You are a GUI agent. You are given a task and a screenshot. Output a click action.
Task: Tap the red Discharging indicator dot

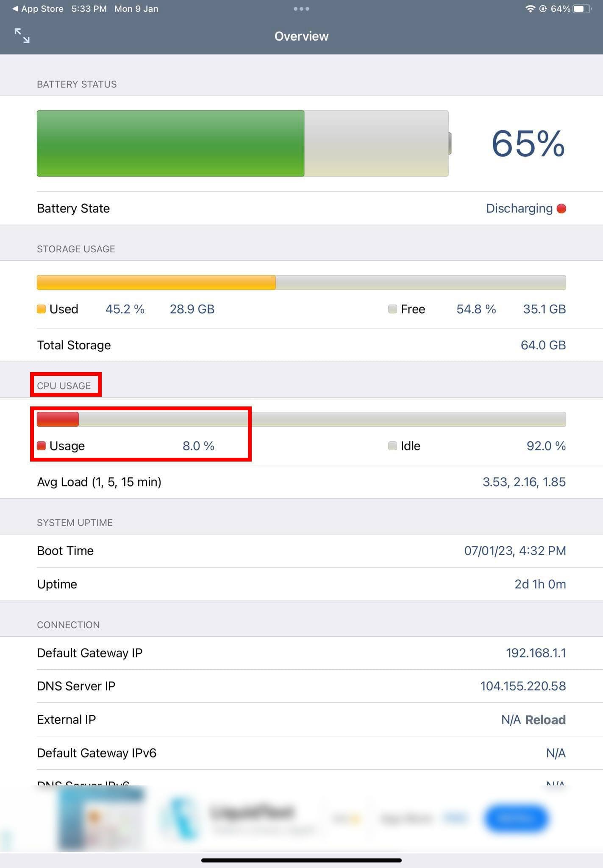pyautogui.click(x=562, y=208)
